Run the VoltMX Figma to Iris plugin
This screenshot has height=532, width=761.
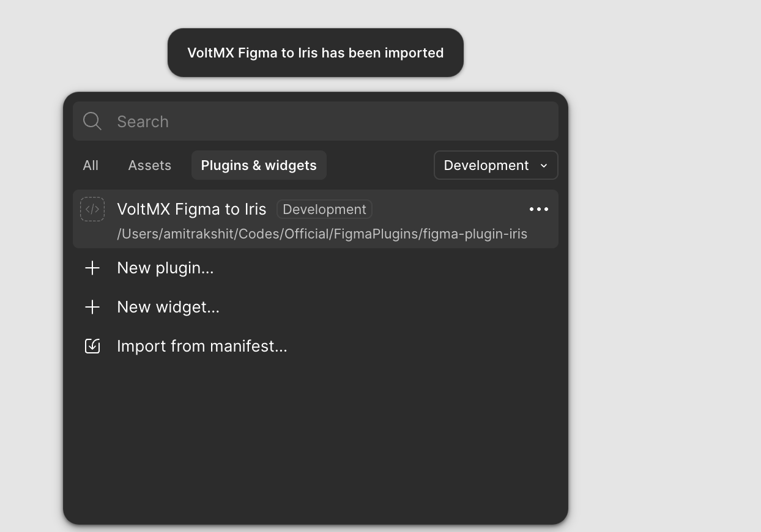(191, 209)
